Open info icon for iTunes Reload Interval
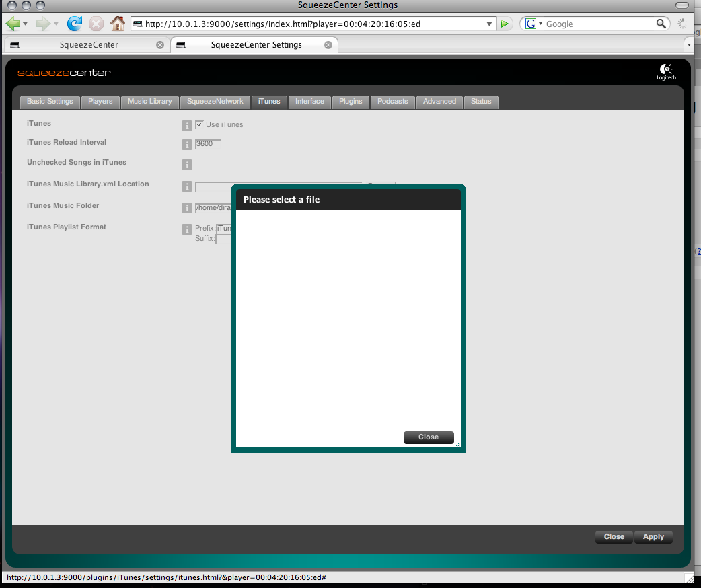This screenshot has width=701, height=588. pos(187,145)
